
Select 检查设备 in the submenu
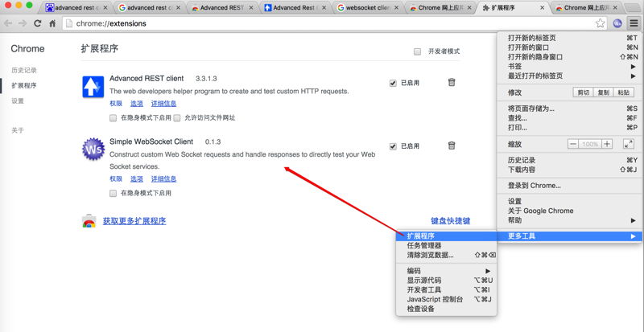(x=447, y=309)
